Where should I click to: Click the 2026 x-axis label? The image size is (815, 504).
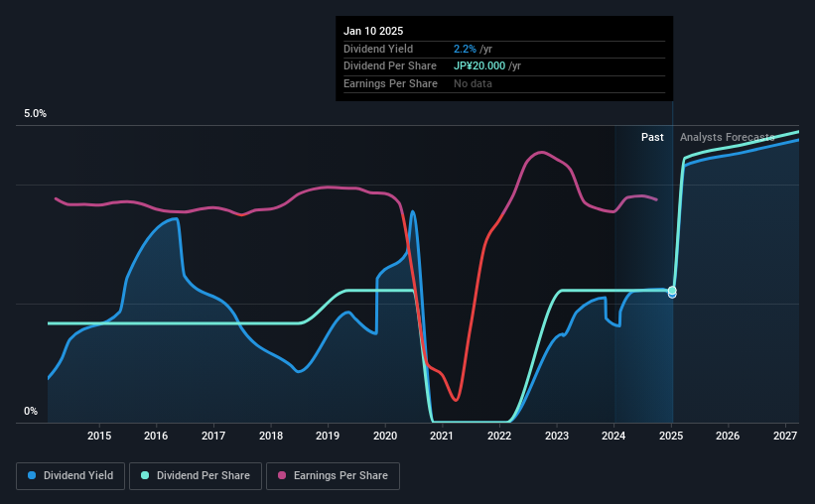(x=728, y=436)
